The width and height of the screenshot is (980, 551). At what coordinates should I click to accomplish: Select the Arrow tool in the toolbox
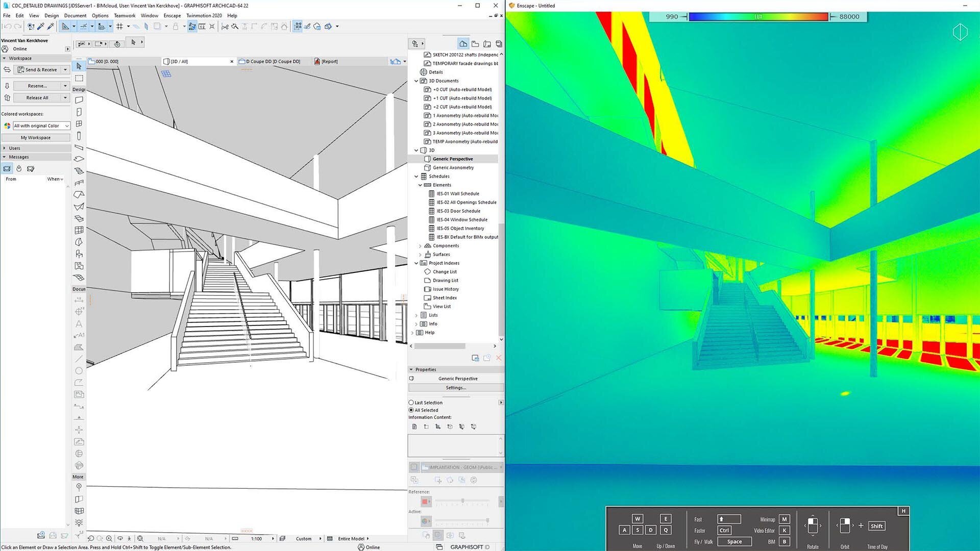[79, 66]
